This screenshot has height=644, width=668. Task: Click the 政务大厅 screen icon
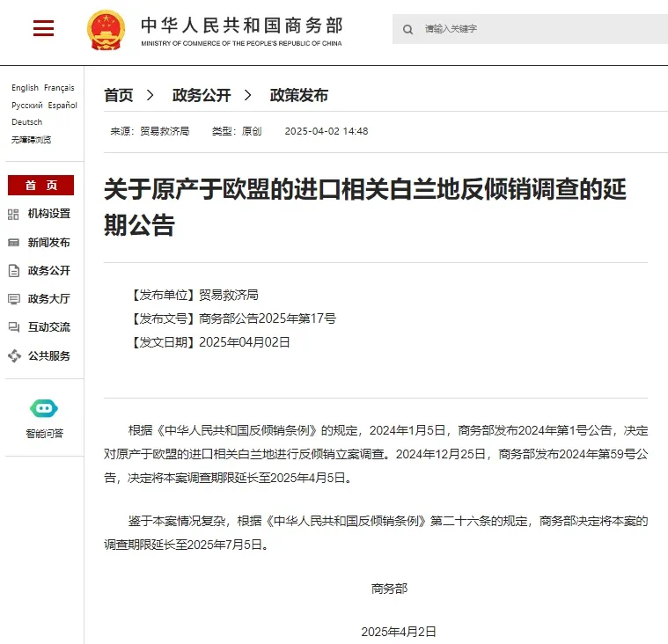click(14, 299)
